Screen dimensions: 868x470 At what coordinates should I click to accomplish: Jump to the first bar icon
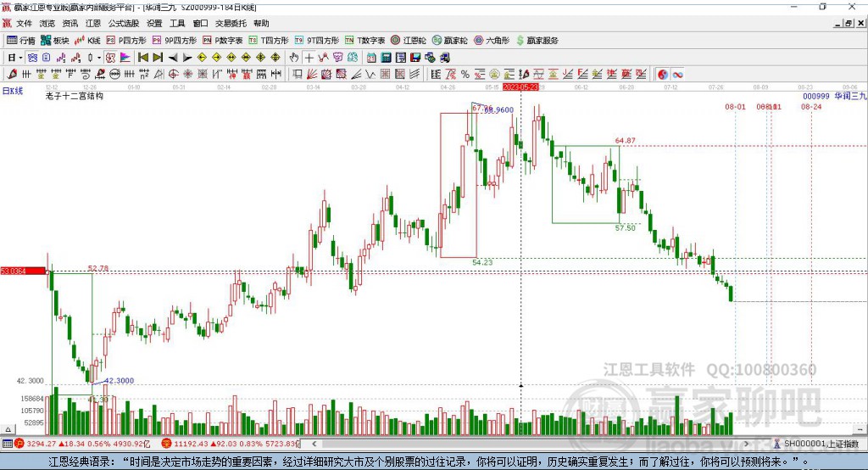click(142, 58)
